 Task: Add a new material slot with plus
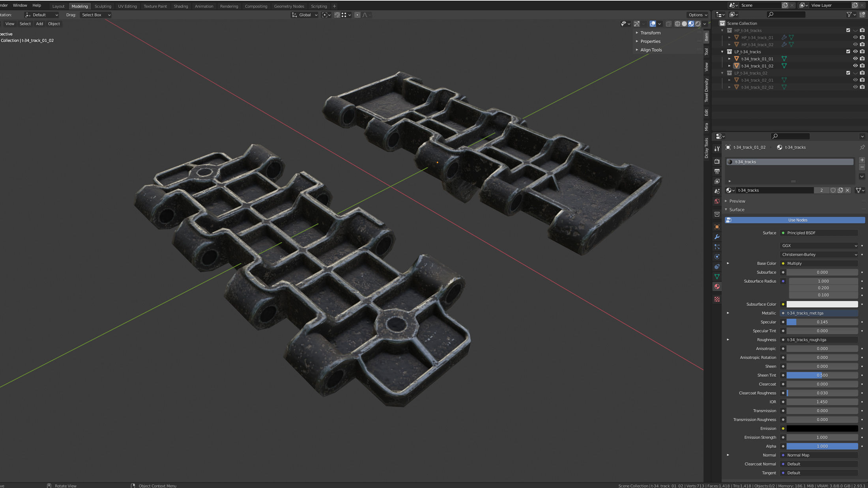[x=862, y=160]
